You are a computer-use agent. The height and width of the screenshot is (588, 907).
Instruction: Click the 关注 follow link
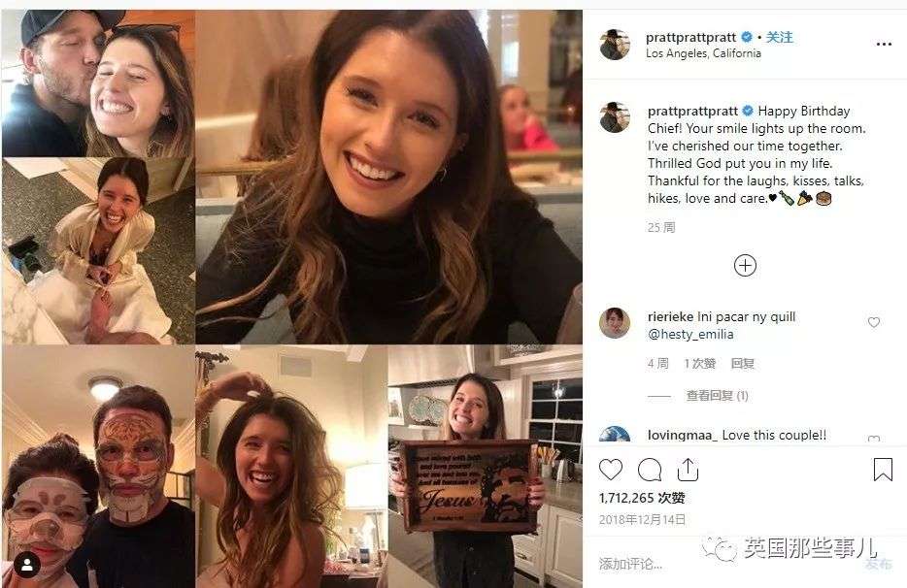(x=780, y=37)
